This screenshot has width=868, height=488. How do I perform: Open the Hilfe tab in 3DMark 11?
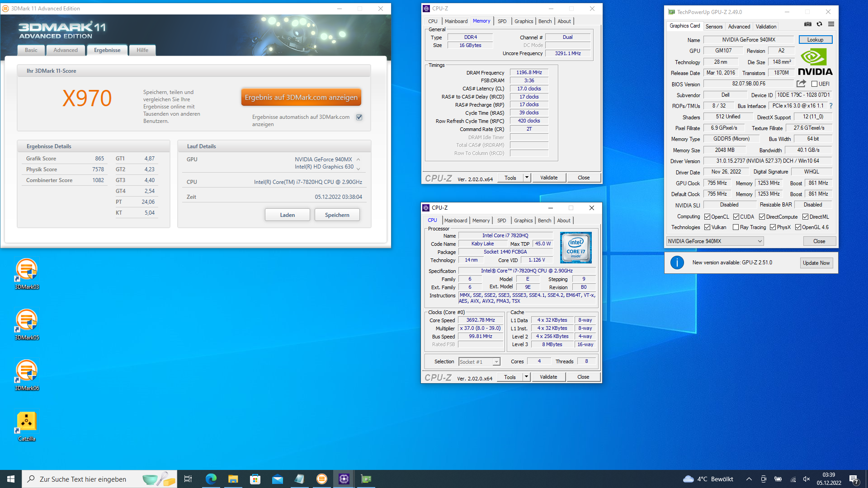(x=142, y=50)
